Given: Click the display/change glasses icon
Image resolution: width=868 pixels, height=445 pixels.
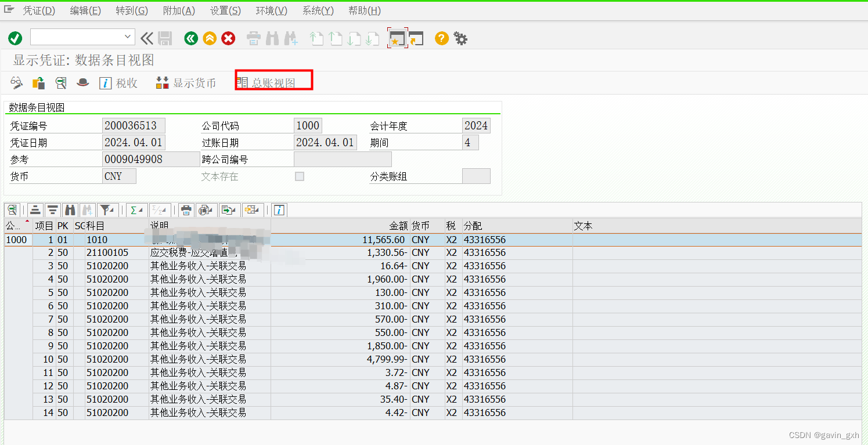Looking at the screenshot, I should pyautogui.click(x=16, y=83).
